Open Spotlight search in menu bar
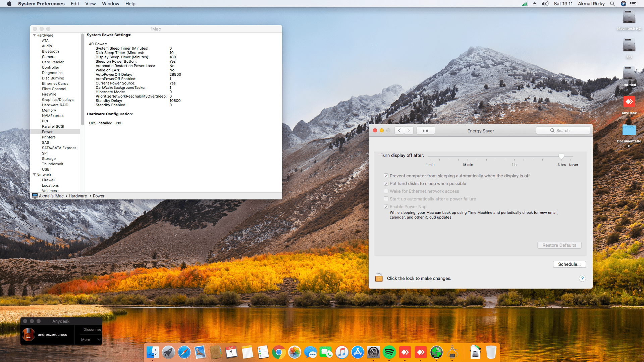Screen dimensions: 644x362 (x=612, y=4)
